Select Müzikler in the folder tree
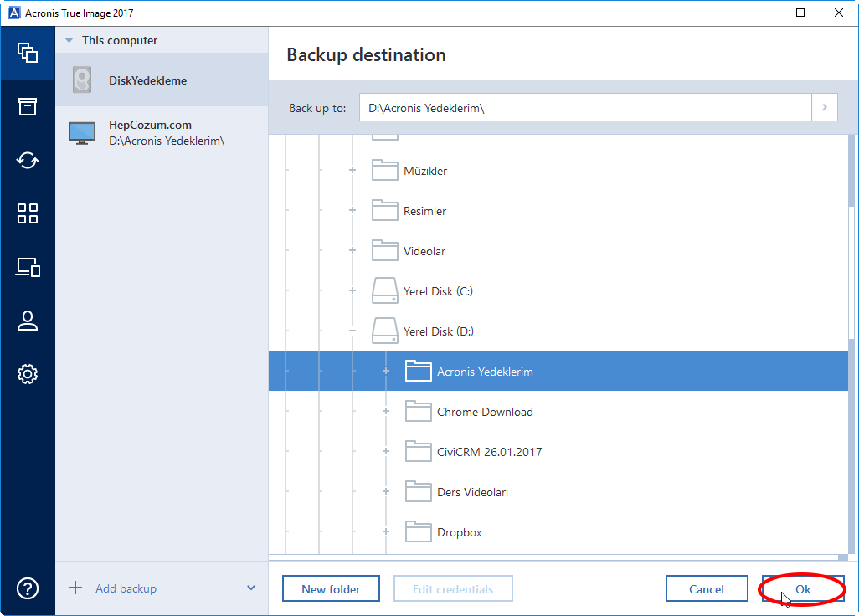The image size is (859, 616). [x=425, y=171]
